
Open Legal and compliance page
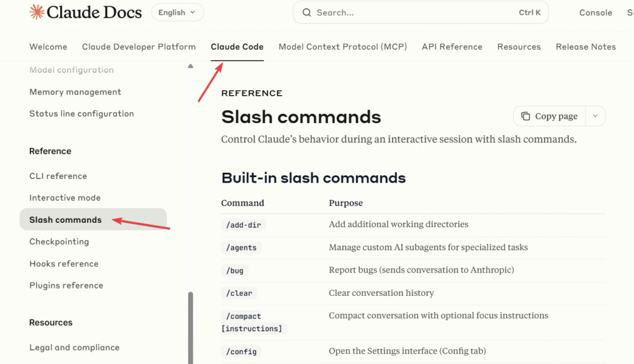74,348
